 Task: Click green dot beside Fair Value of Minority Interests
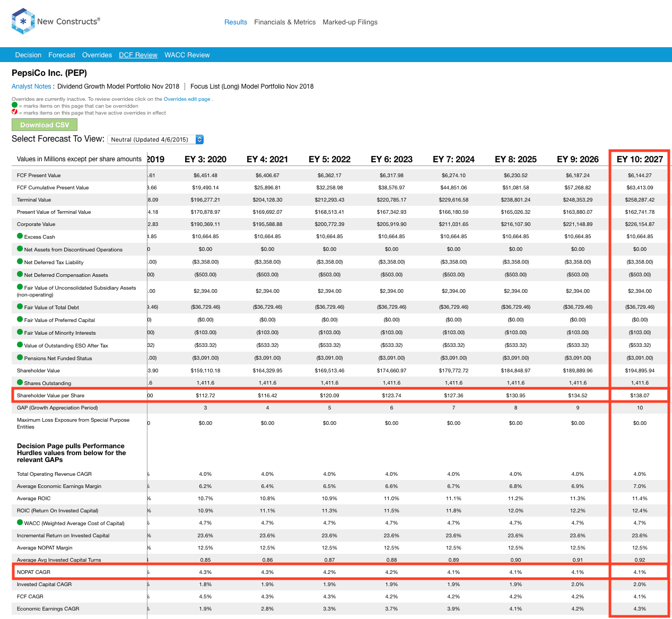tap(20, 332)
